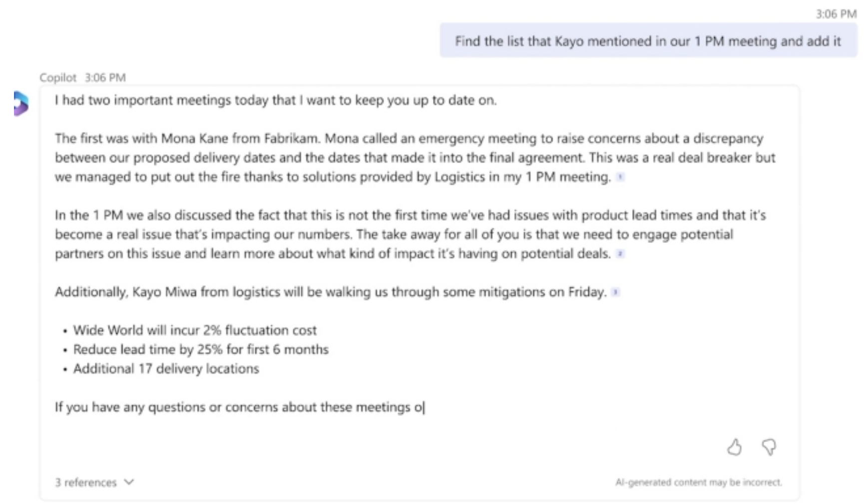Open citation marker after "1 PM meeting."

(620, 177)
